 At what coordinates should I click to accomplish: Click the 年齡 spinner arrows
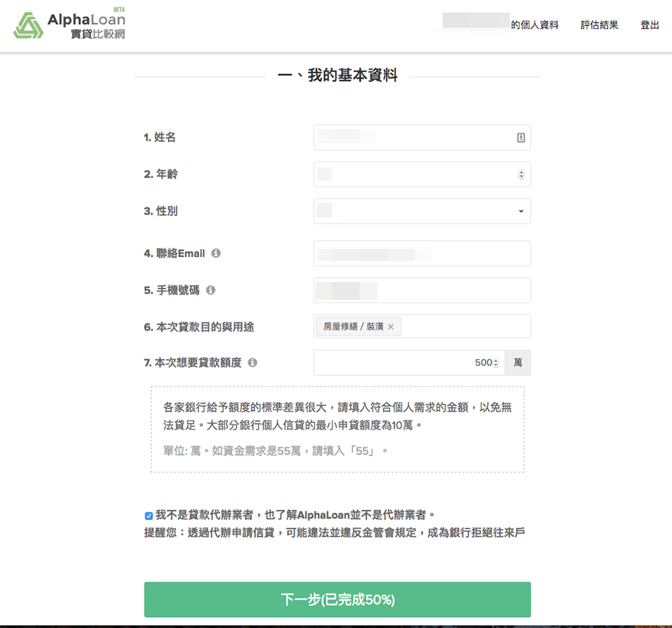click(521, 174)
